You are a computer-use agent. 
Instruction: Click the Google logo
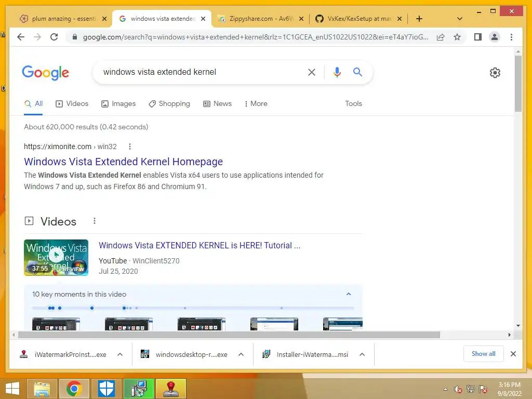coord(46,73)
